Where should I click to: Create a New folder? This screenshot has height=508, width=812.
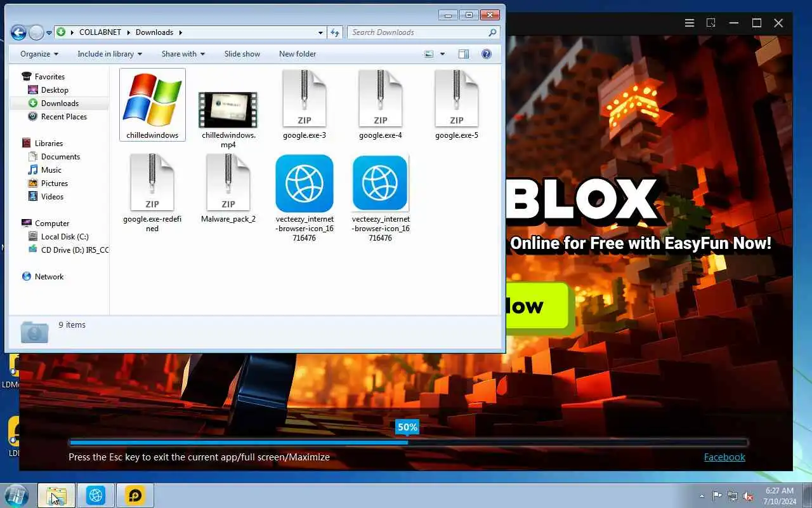[x=298, y=54]
